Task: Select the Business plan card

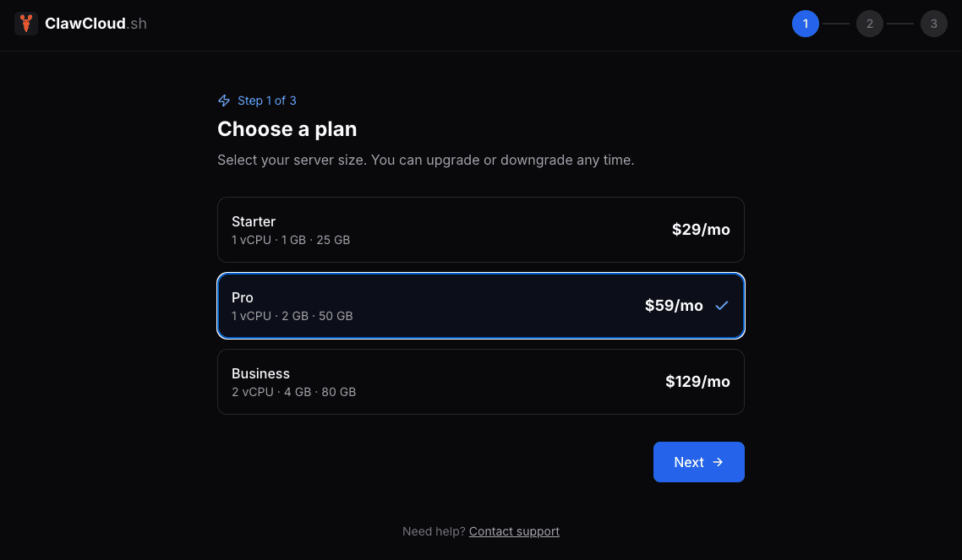Action: [481, 381]
